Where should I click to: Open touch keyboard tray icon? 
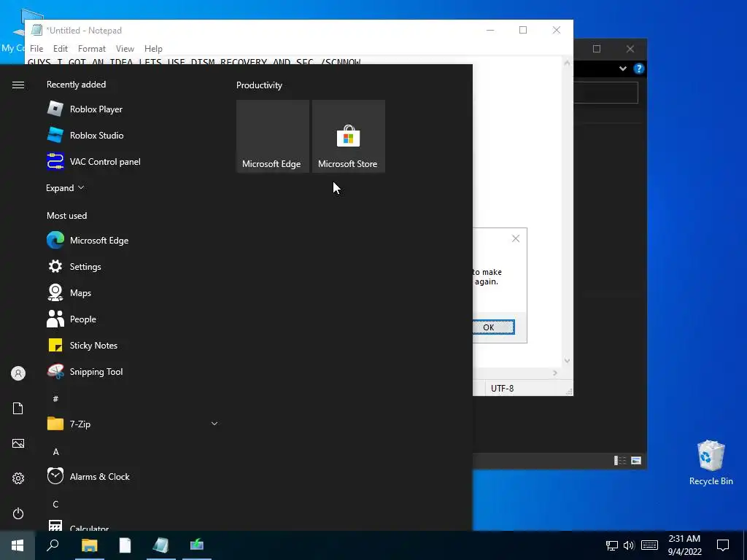pyautogui.click(x=649, y=545)
